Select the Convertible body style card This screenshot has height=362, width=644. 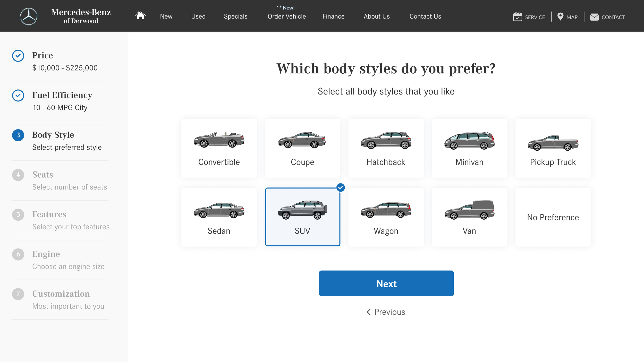(219, 148)
